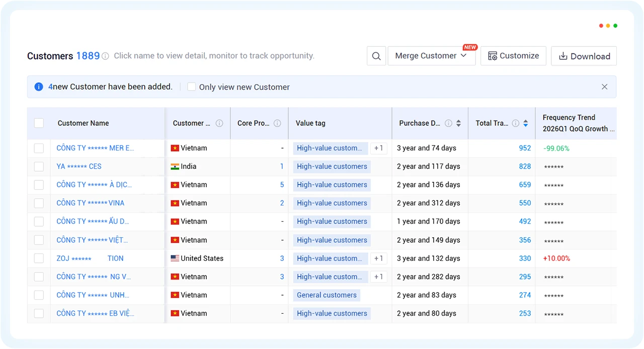Screen dimensions: 644x349
Task: Select checkbox for CÔNG TY MER E... row
Action: tap(39, 148)
